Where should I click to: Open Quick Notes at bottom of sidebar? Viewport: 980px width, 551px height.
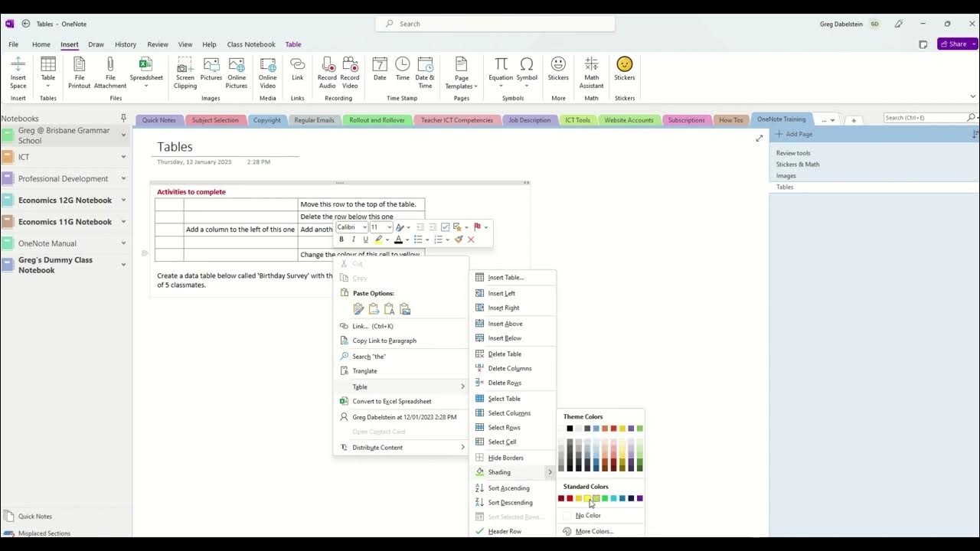point(35,517)
